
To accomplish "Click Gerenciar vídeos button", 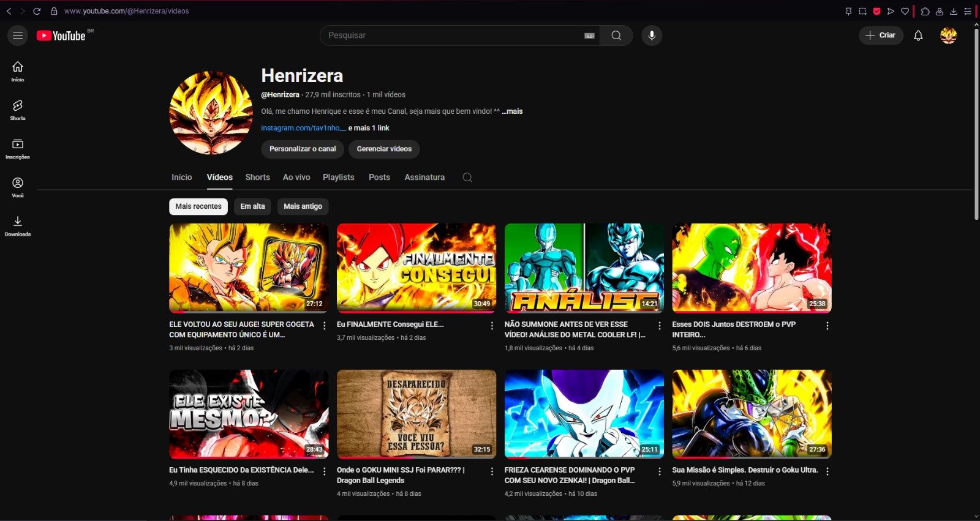I will 384,149.
